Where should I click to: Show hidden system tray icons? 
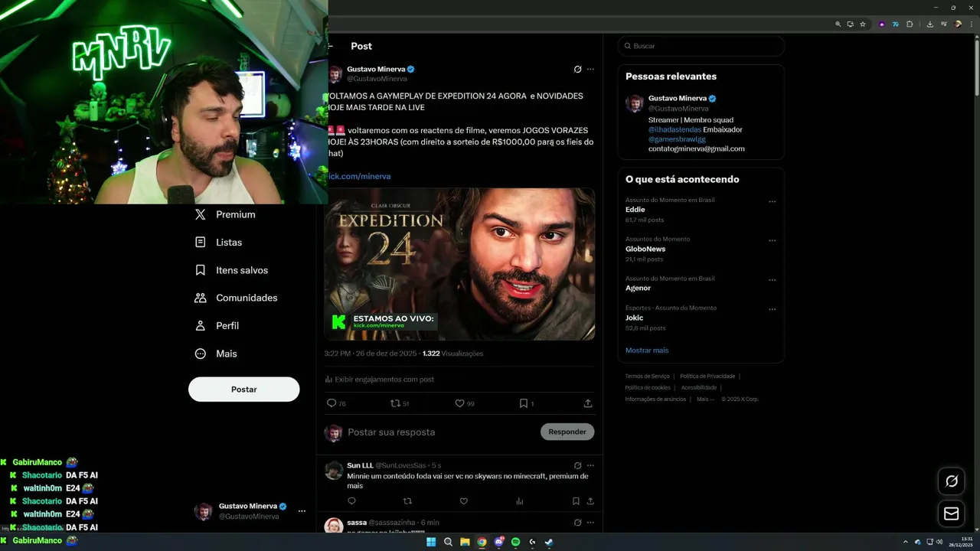pos(906,542)
